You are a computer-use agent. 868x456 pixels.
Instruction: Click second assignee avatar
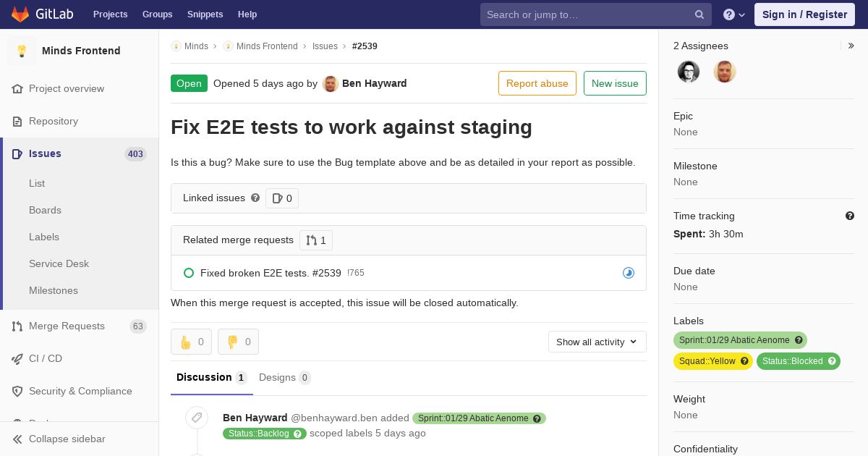(x=725, y=72)
